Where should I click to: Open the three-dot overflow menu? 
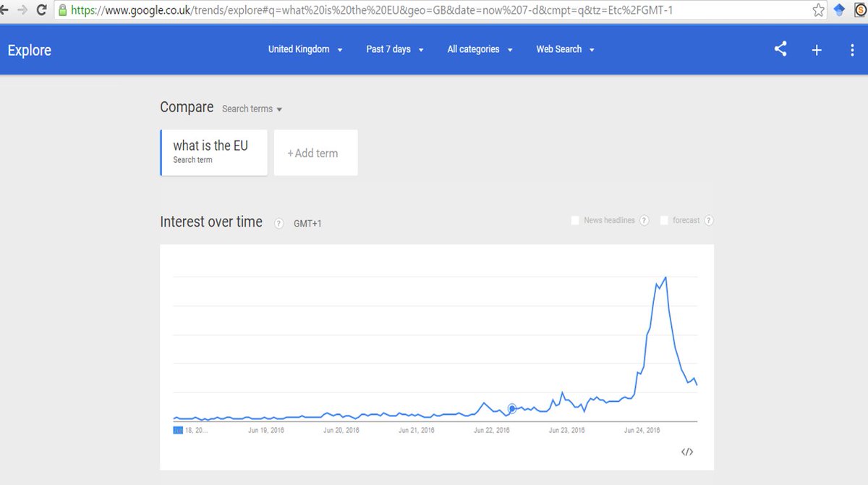852,50
